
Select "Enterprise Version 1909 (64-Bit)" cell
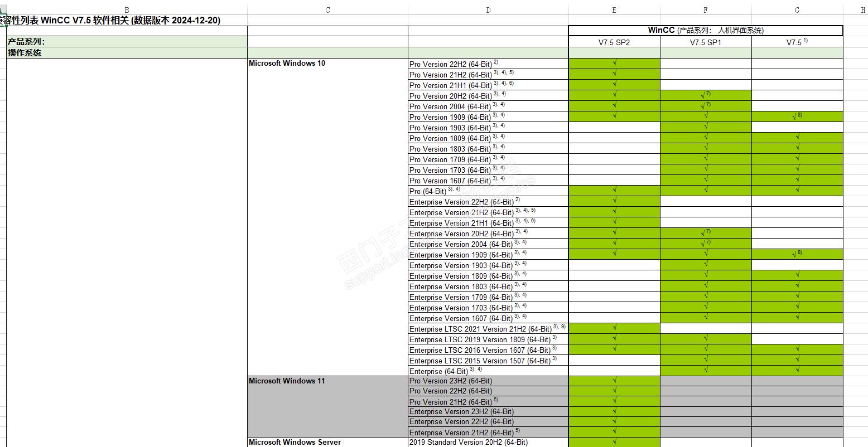coord(488,255)
